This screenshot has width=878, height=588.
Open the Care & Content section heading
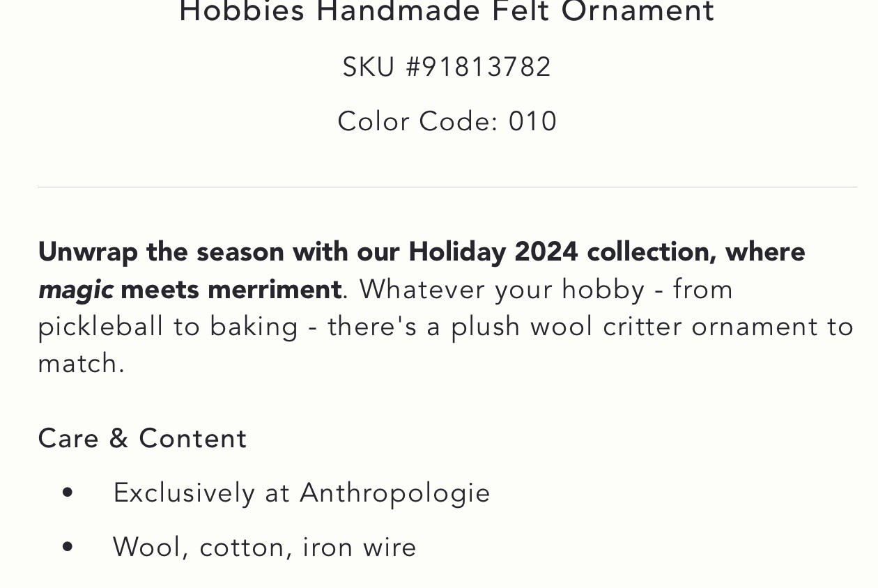pos(142,438)
